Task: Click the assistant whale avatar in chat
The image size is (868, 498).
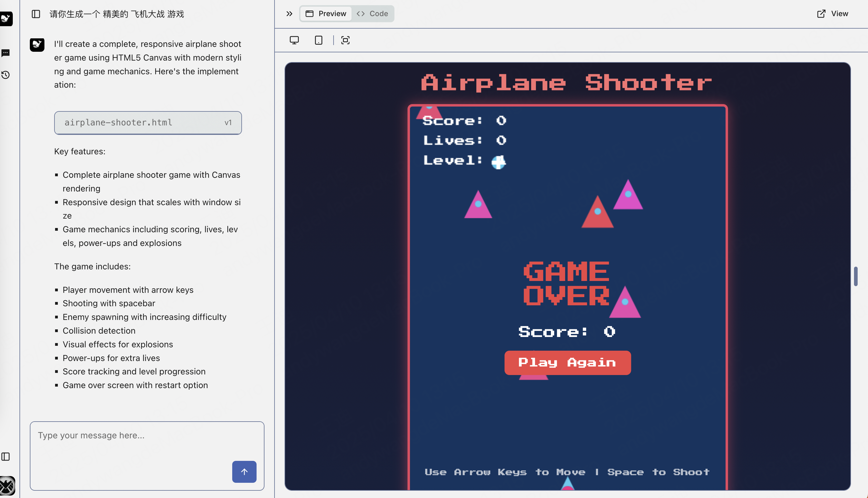Action: click(x=37, y=45)
